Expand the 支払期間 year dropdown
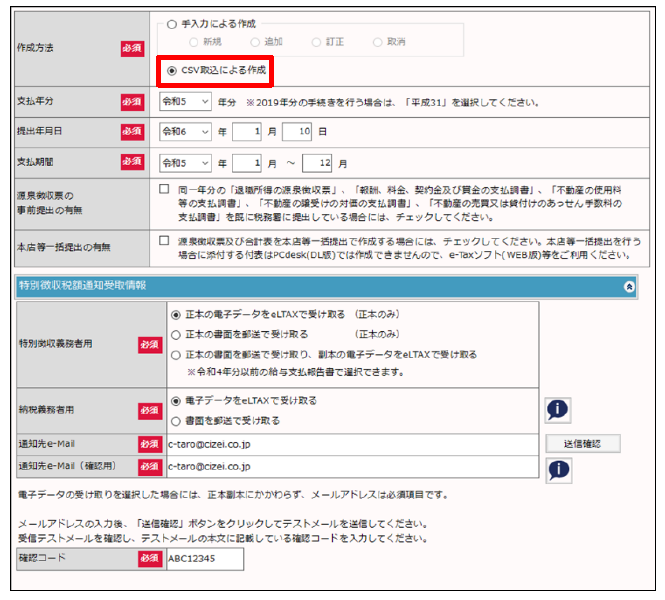Screen dimensions: 665x600 (185, 162)
